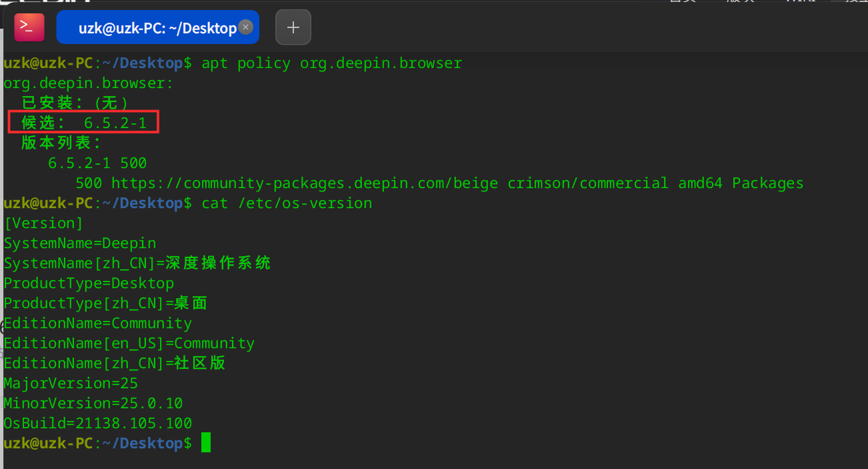The image size is (868, 469).
Task: Click the "6.5.2-1 500" version table entry
Action: 97,163
